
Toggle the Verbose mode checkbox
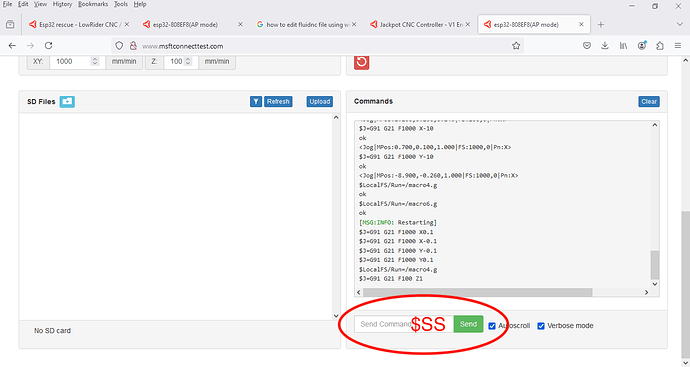pyautogui.click(x=541, y=326)
